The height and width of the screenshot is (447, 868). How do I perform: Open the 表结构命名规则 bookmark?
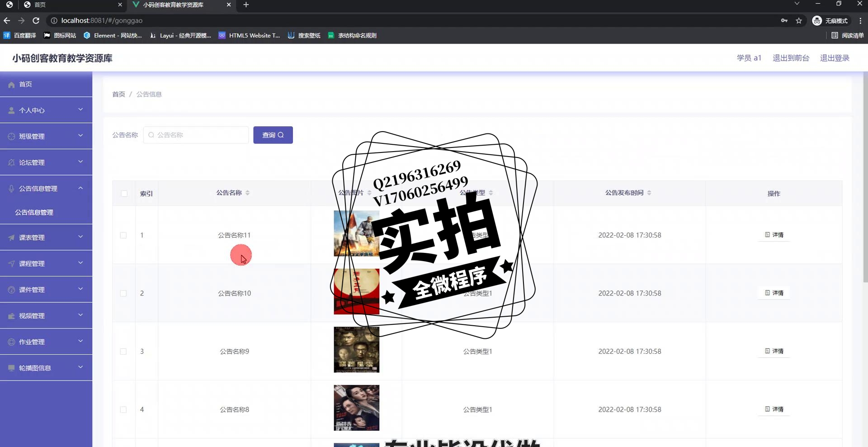[352, 35]
